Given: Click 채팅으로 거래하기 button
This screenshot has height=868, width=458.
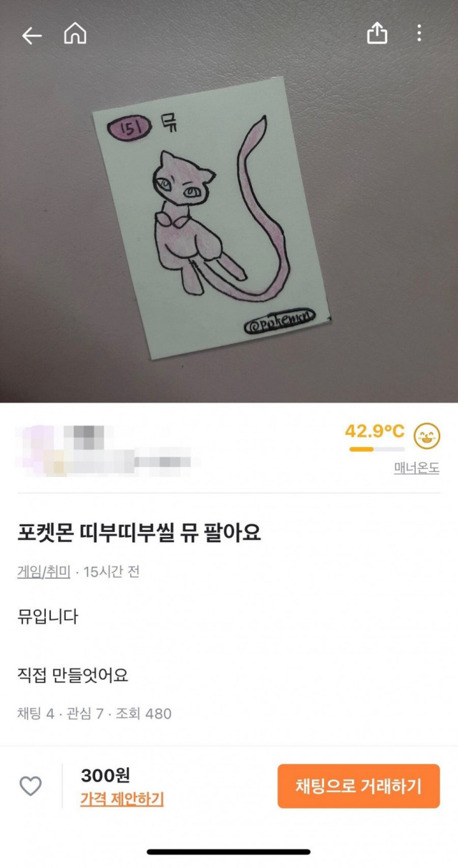Looking at the screenshot, I should click(x=359, y=786).
